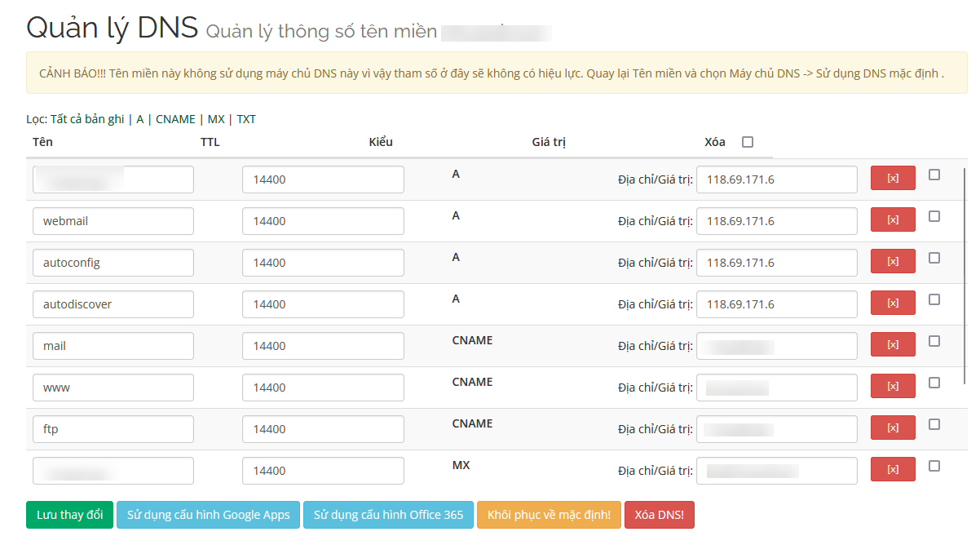The image size is (980, 545).
Task: Select the ftp record checkbox
Action: (x=934, y=424)
